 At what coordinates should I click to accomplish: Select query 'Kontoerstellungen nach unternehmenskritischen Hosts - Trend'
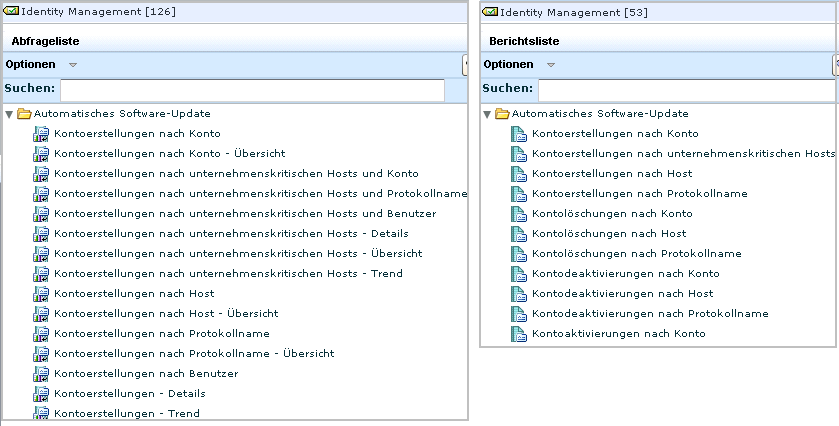tap(228, 274)
